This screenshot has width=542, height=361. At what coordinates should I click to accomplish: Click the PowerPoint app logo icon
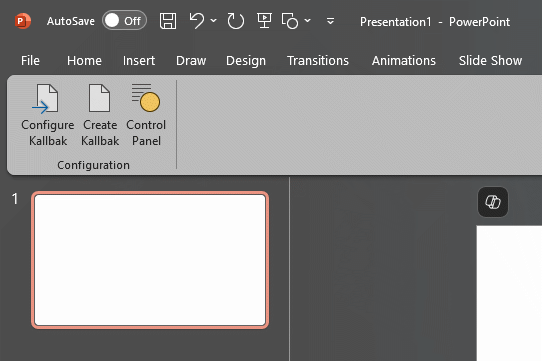point(23,21)
